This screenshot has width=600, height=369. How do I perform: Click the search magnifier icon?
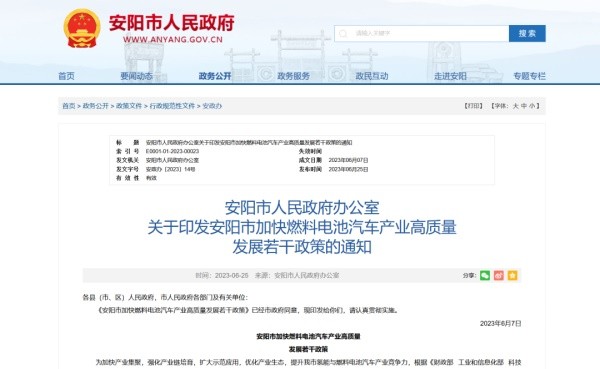(343, 34)
